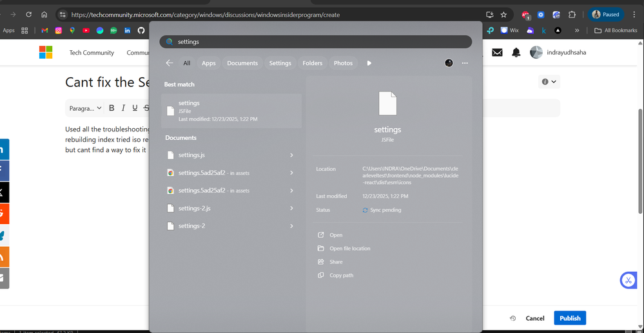Show more filter tabs with play arrow

(369, 63)
